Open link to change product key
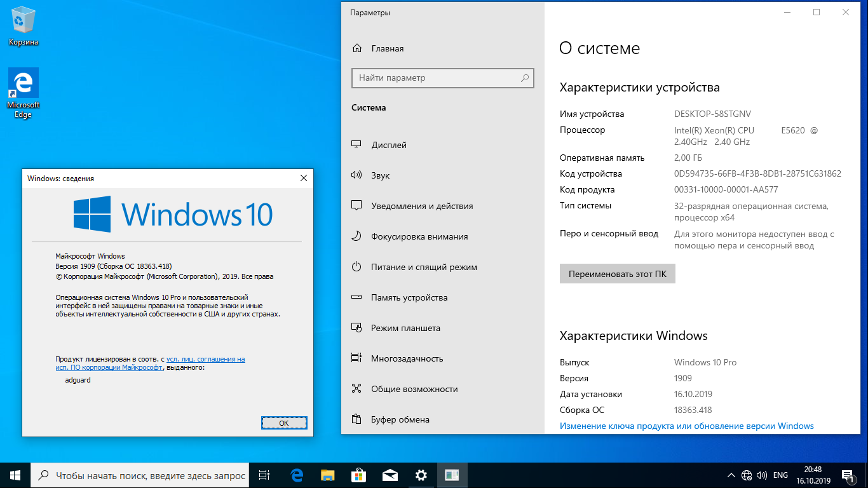Viewport: 868px width, 488px height. [x=687, y=426]
